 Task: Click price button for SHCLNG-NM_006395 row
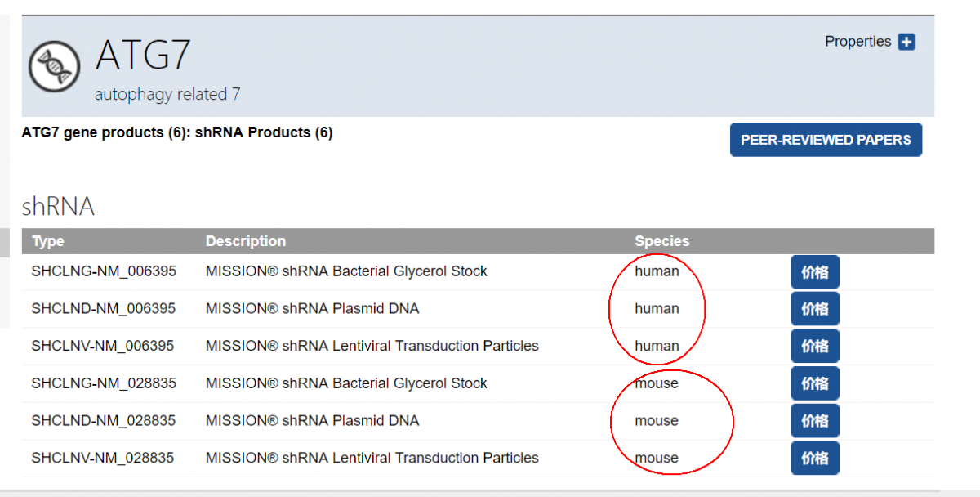[x=814, y=272]
